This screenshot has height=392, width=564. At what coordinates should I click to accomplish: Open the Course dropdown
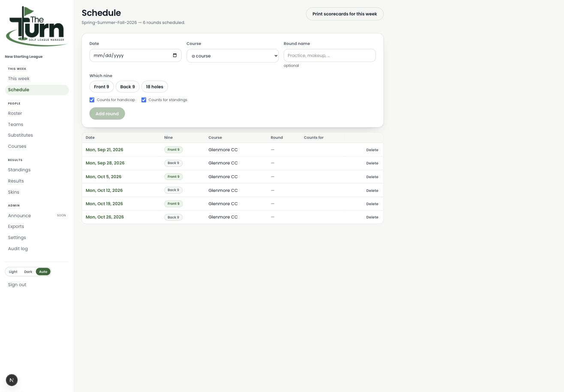[x=232, y=56]
